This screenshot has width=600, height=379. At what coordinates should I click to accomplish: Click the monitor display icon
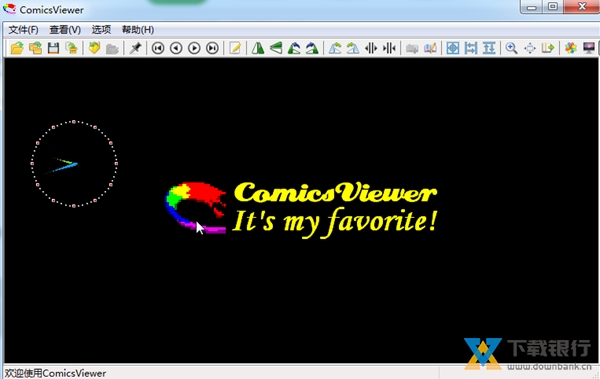(x=589, y=48)
